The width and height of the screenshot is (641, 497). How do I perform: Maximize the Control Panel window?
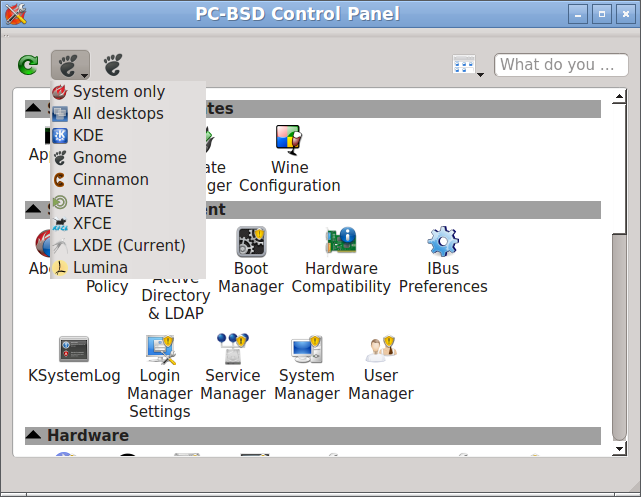(x=602, y=14)
